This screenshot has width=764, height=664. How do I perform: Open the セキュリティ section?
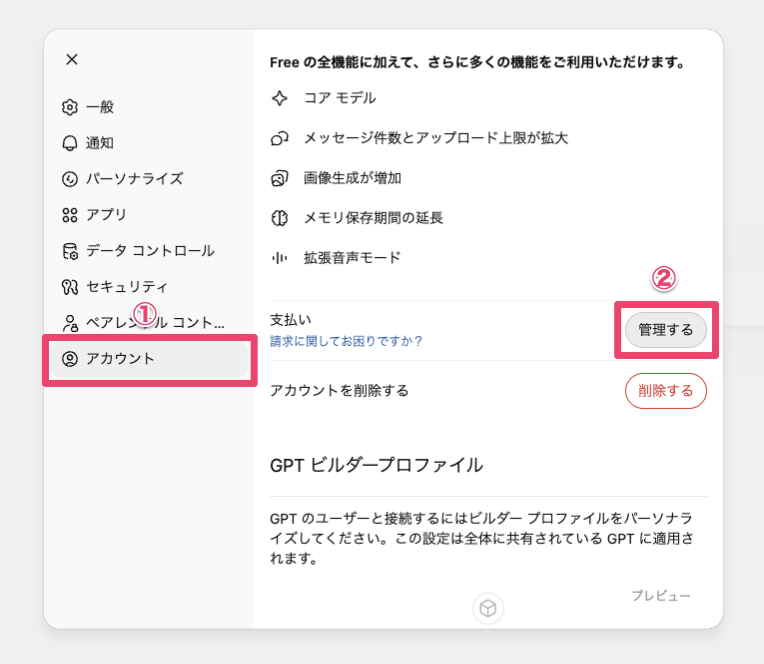[150, 287]
